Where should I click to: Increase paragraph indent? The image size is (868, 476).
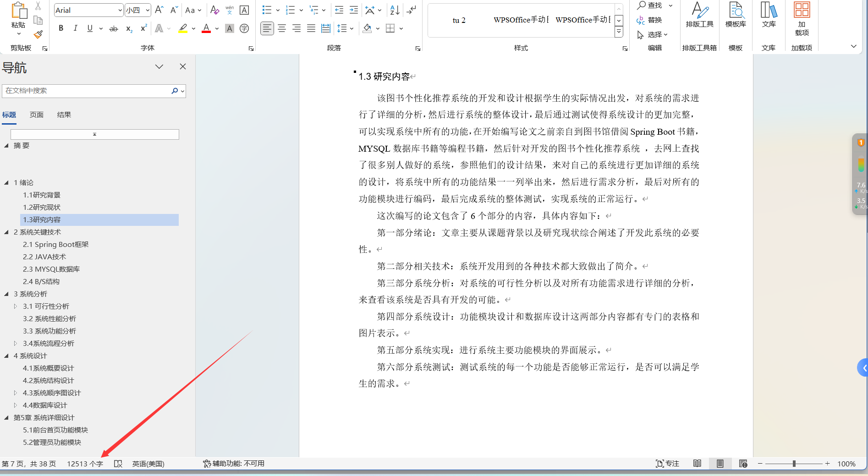354,10
